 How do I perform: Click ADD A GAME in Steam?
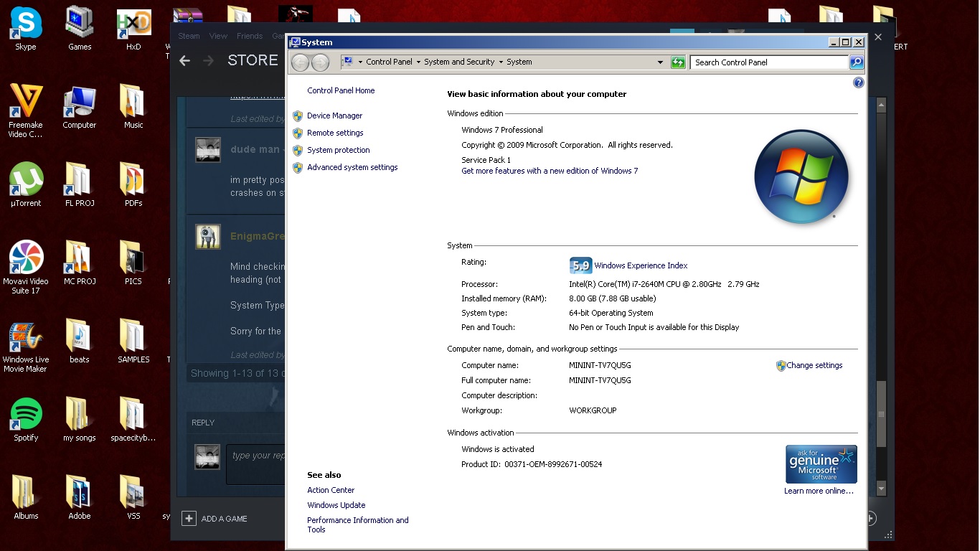tap(215, 519)
